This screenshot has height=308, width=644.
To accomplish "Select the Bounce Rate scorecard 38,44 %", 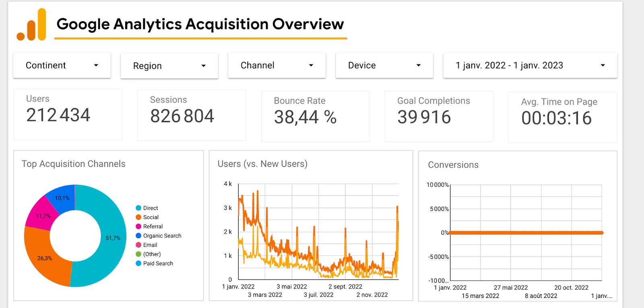I will pos(316,117).
